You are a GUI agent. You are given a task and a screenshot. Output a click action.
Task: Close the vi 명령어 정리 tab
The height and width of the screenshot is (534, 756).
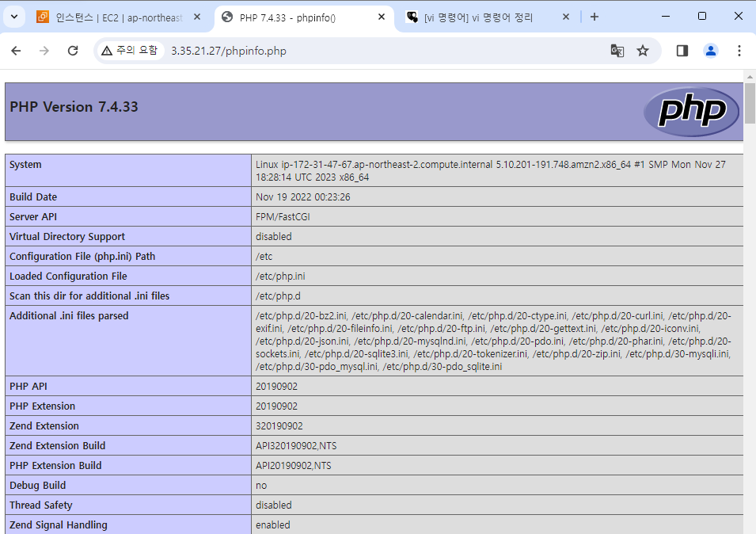(566, 17)
